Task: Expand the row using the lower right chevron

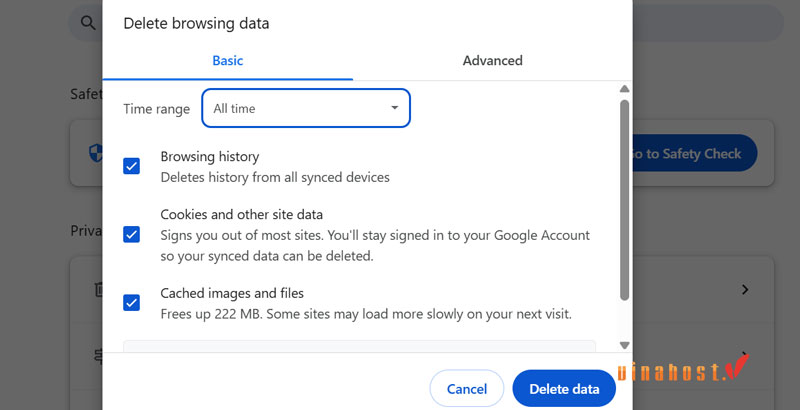Action: tap(745, 356)
